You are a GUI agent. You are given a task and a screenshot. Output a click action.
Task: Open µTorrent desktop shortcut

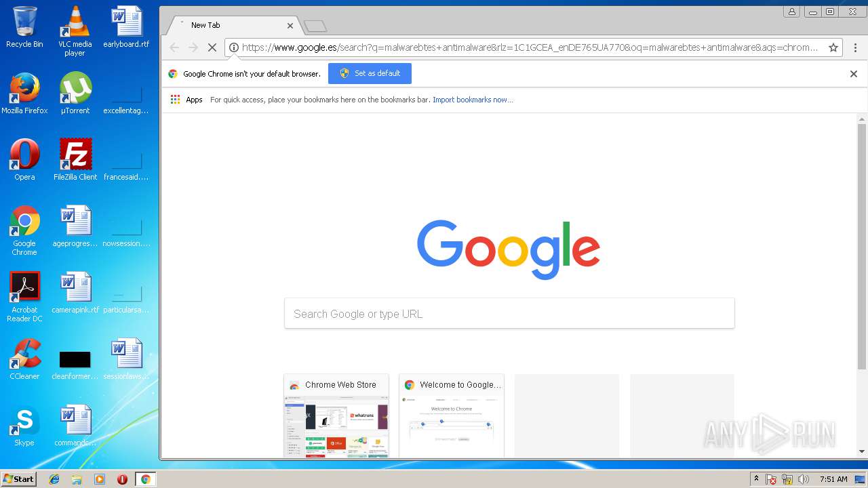tap(75, 94)
